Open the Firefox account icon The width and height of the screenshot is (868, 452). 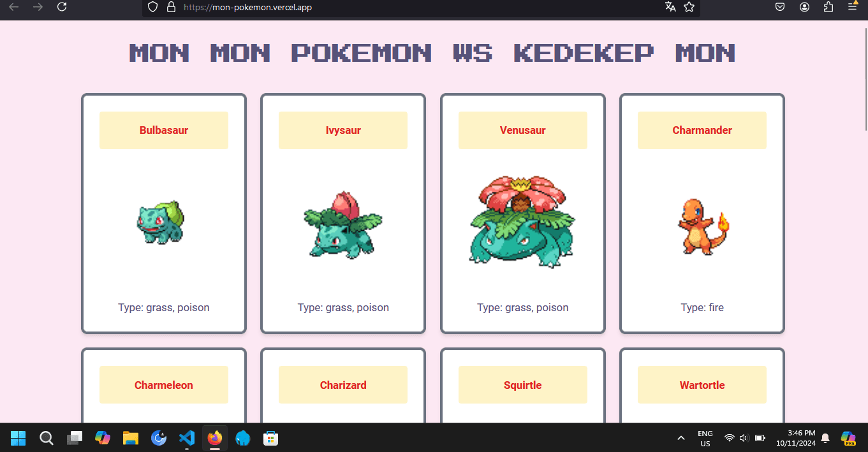coord(804,7)
